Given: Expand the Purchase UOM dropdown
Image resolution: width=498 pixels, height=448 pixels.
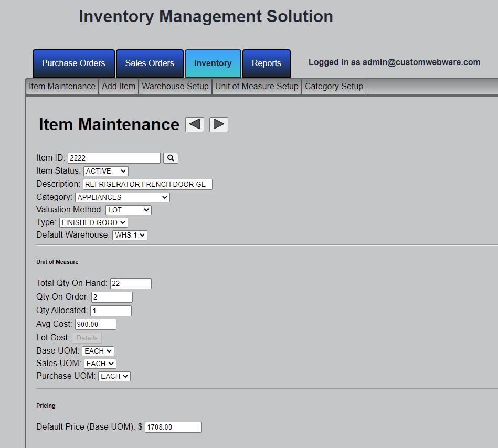Looking at the screenshot, I should point(114,376).
